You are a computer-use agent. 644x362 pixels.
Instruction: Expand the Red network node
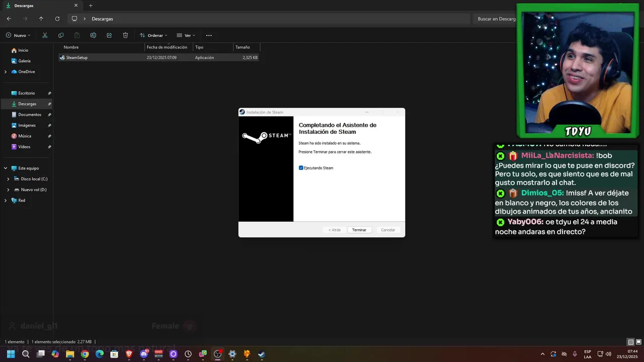point(6,201)
